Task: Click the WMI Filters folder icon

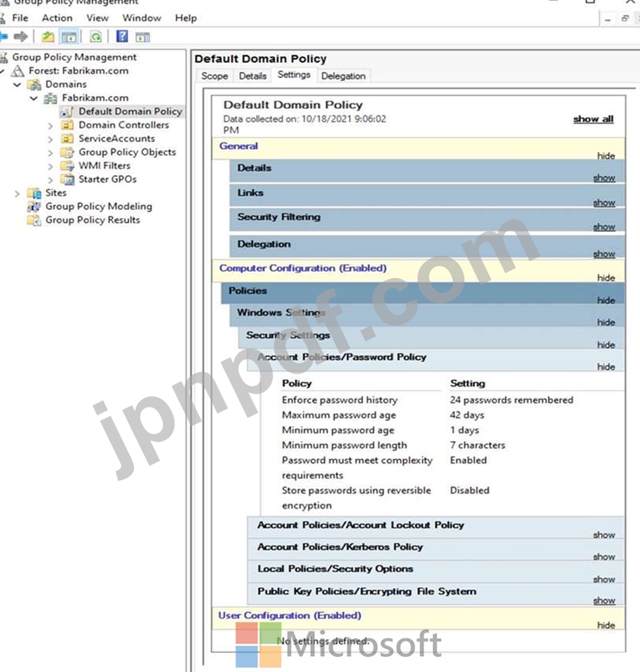Action: [67, 166]
